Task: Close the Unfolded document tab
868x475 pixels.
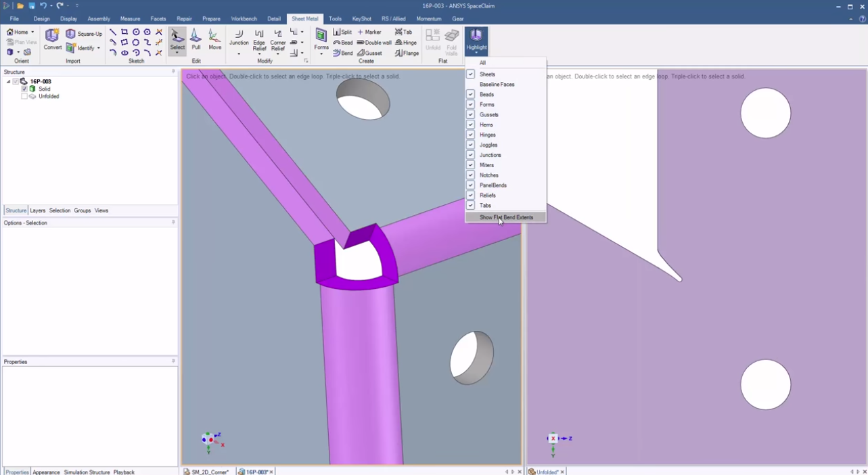Action: 562,472
